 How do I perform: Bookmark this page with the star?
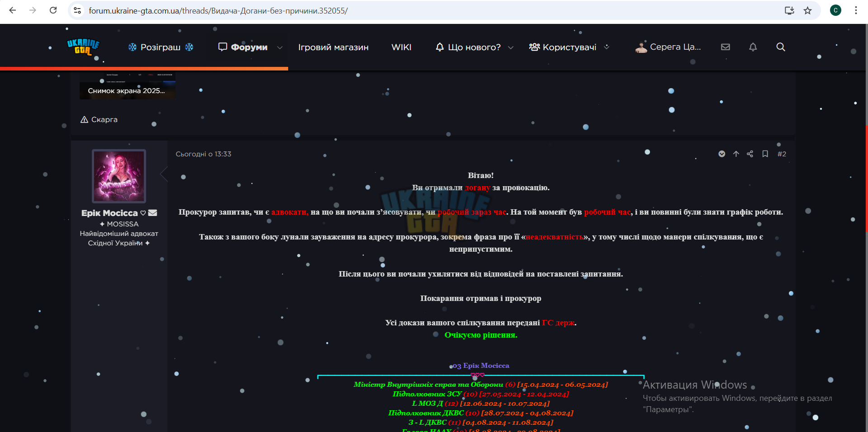(x=807, y=10)
